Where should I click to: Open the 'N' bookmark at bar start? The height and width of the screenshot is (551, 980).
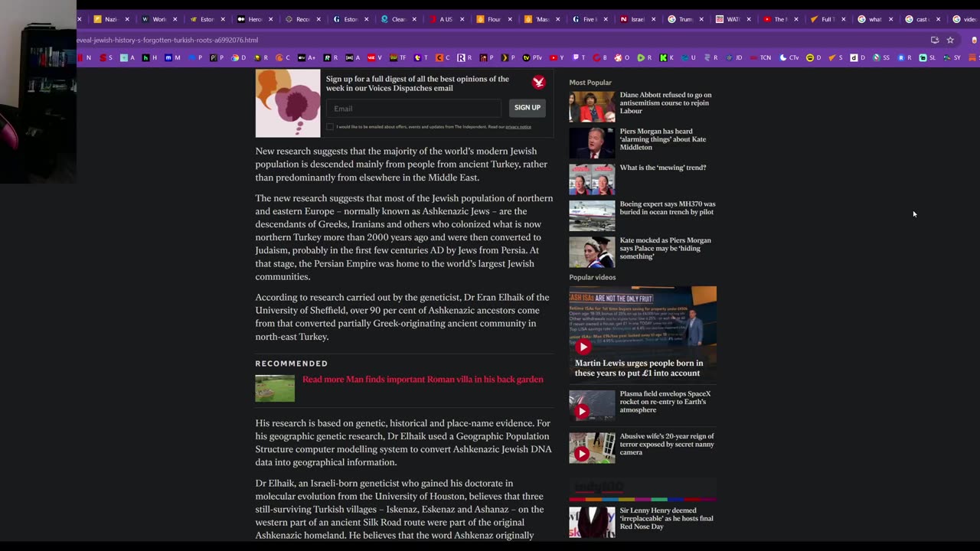coord(85,57)
